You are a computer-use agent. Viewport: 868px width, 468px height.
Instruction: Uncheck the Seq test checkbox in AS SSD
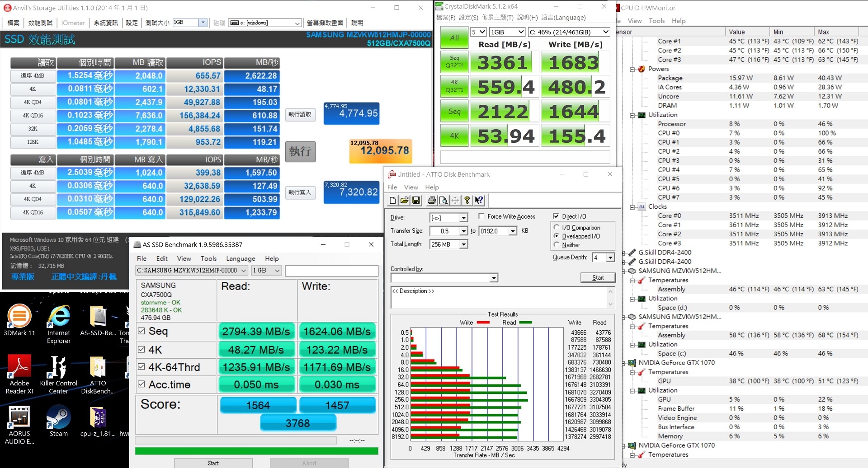[142, 331]
